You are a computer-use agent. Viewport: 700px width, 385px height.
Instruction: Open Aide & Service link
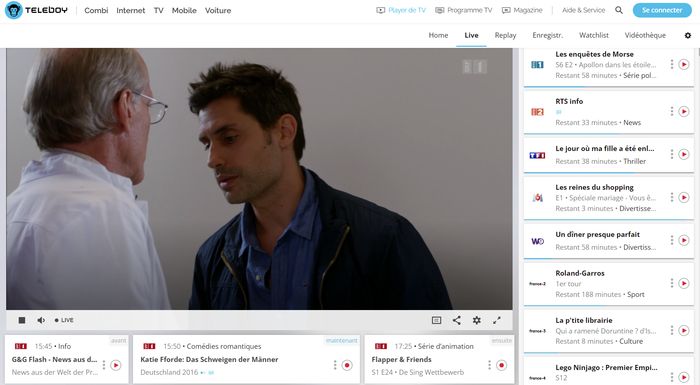[583, 10]
